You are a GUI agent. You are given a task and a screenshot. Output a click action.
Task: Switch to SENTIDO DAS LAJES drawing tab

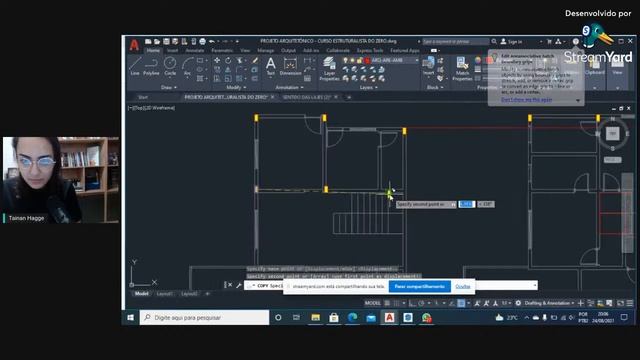pyautogui.click(x=307, y=97)
